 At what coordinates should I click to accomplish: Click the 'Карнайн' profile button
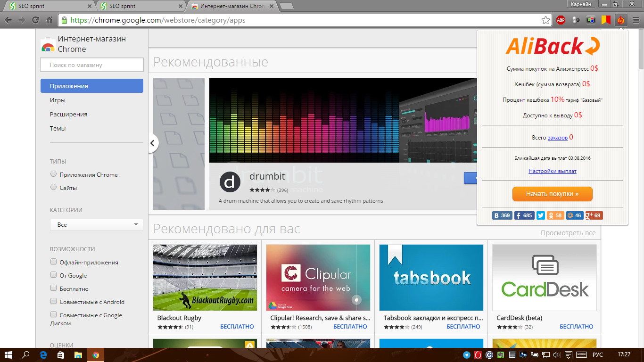tap(581, 4)
